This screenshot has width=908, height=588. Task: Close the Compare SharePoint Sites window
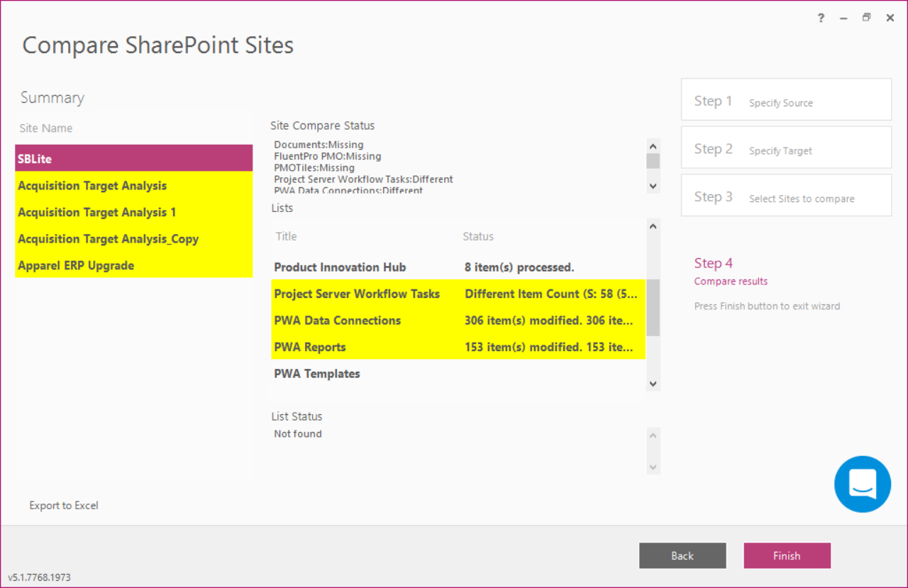(890, 18)
